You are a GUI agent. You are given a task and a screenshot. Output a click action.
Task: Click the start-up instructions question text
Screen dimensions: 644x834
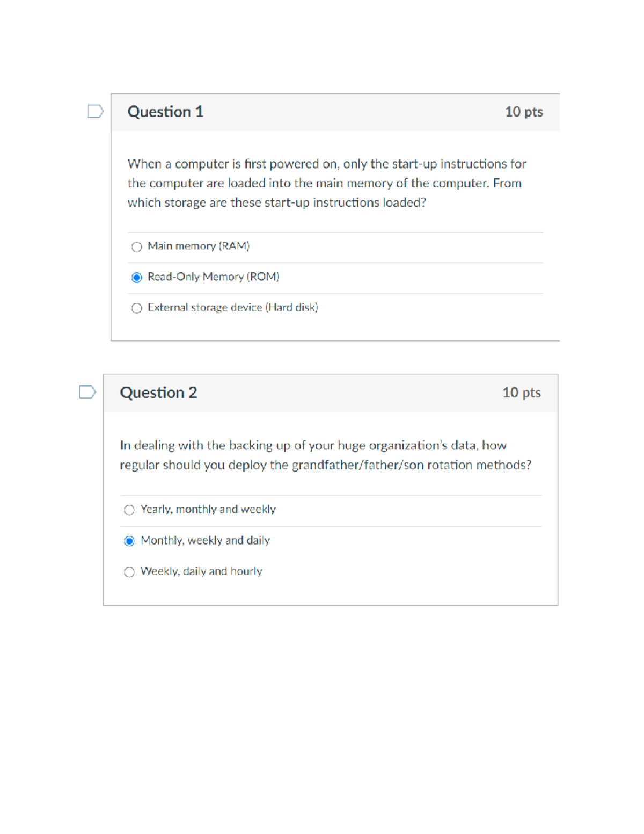pos(327,183)
